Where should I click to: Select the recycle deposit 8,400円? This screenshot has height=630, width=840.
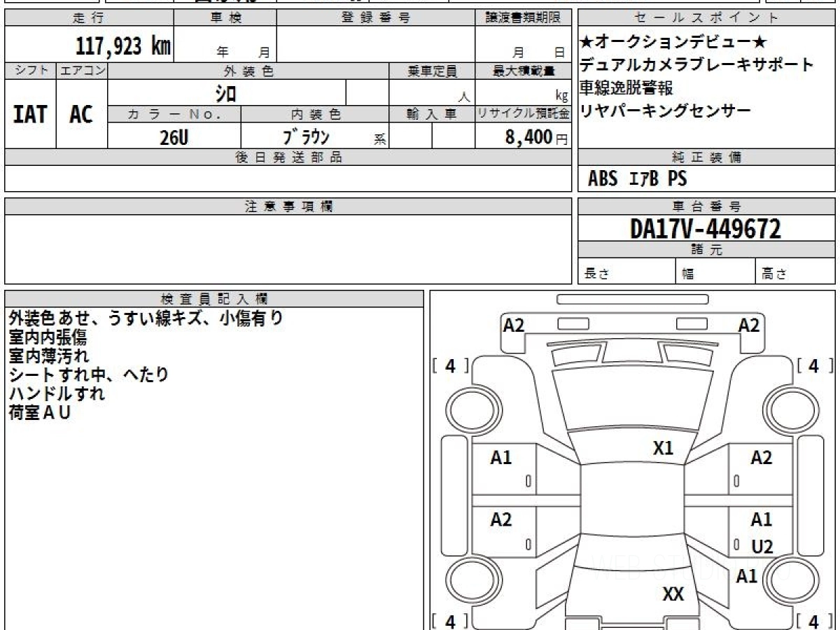pos(536,137)
